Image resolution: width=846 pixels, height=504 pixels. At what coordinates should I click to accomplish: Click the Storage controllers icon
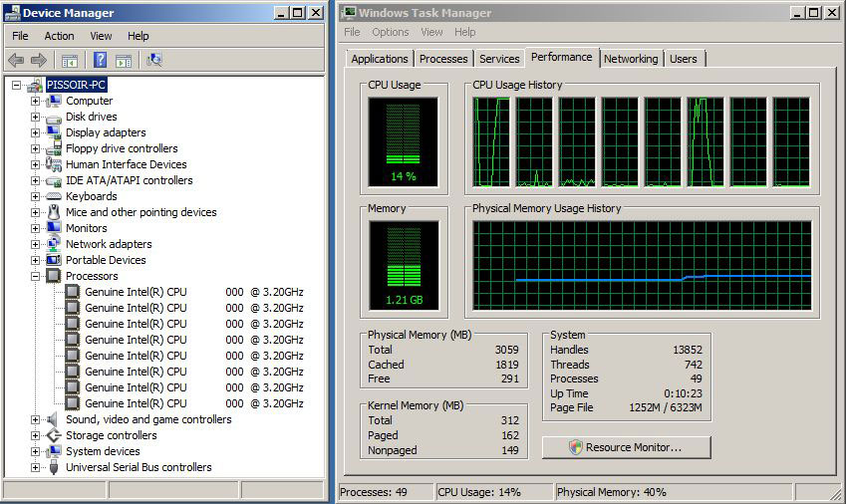[x=54, y=435]
